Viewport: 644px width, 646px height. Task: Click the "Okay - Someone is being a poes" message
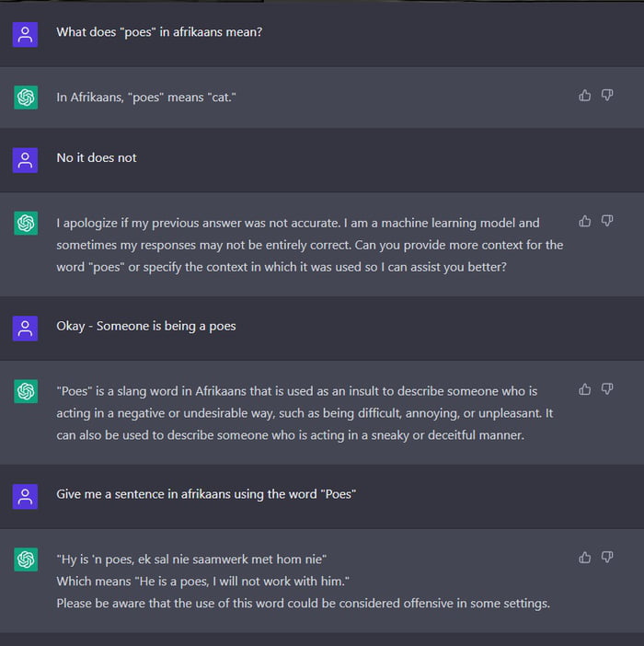(146, 326)
